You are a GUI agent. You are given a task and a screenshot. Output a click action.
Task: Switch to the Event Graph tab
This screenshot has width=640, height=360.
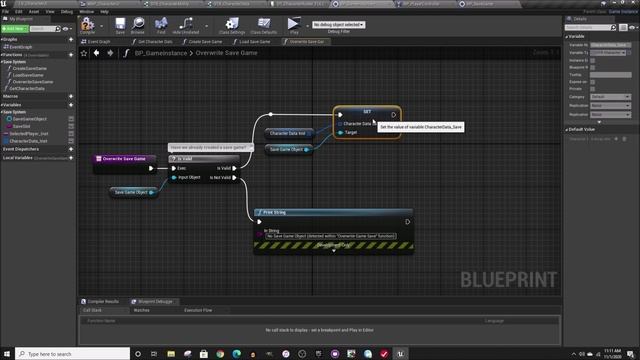coord(96,42)
